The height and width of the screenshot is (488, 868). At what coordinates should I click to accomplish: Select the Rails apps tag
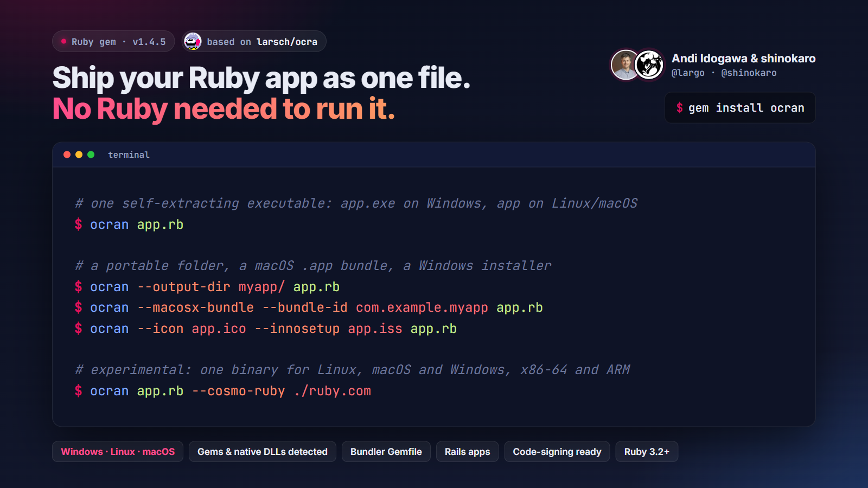tap(468, 452)
